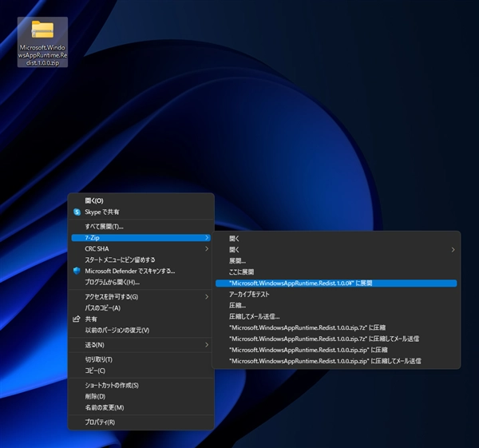
Task: Choose first 開く in 7-Zip submenu
Action: 336,239
